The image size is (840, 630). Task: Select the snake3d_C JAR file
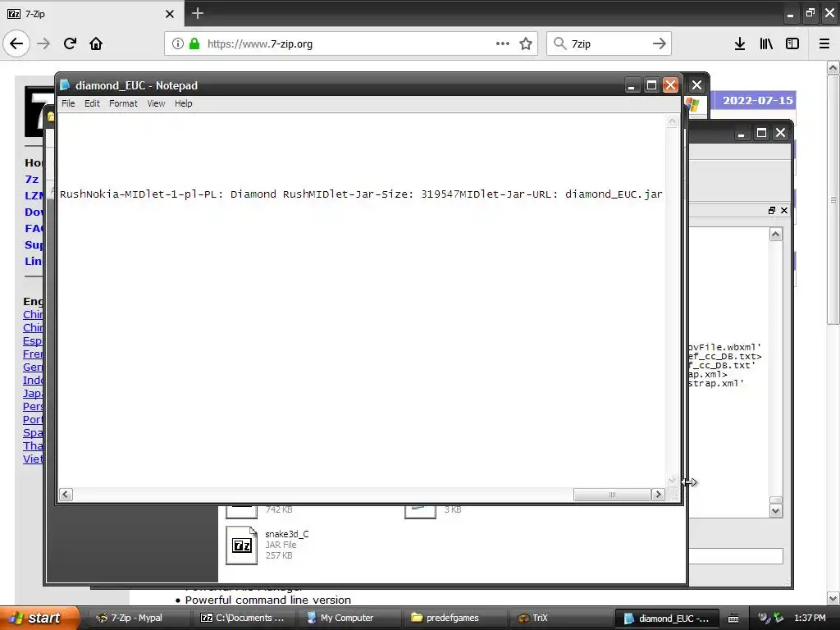click(268, 545)
